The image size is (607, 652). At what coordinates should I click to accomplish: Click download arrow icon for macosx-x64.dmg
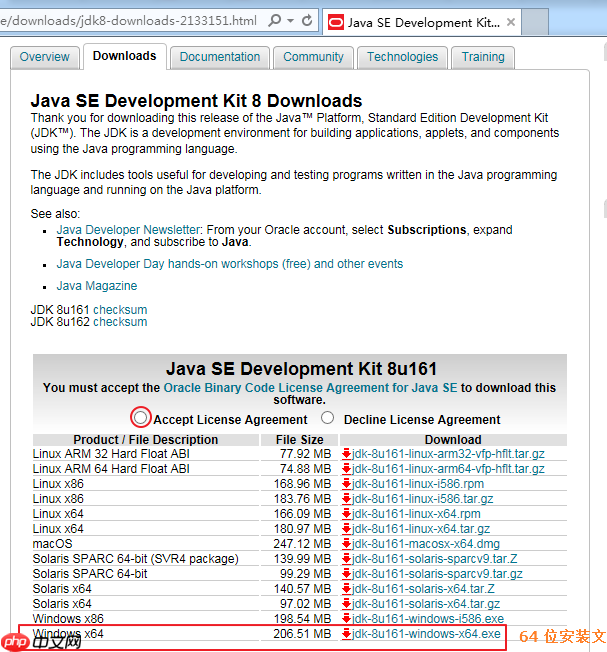[x=346, y=543]
